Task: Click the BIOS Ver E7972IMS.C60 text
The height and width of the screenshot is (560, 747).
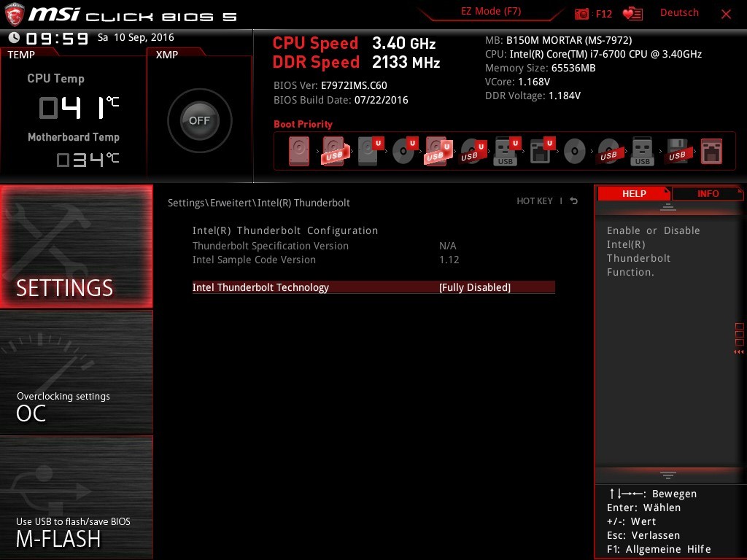Action: click(x=330, y=86)
